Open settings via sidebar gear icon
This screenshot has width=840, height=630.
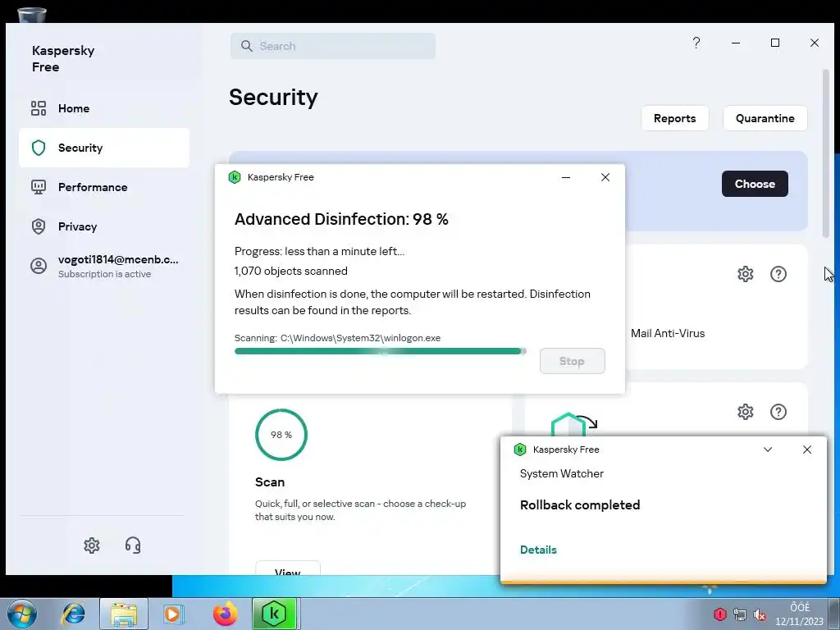point(92,546)
